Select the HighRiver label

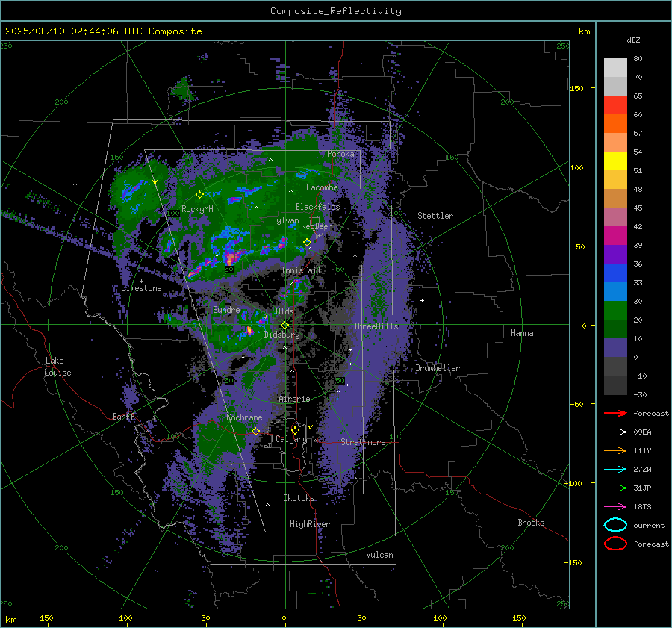point(310,524)
